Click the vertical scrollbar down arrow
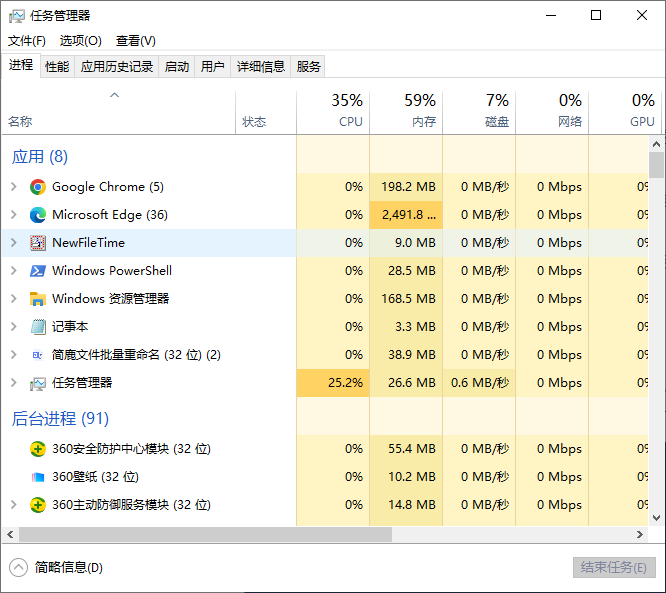Screen dimensions: 666x593 [x=656, y=518]
